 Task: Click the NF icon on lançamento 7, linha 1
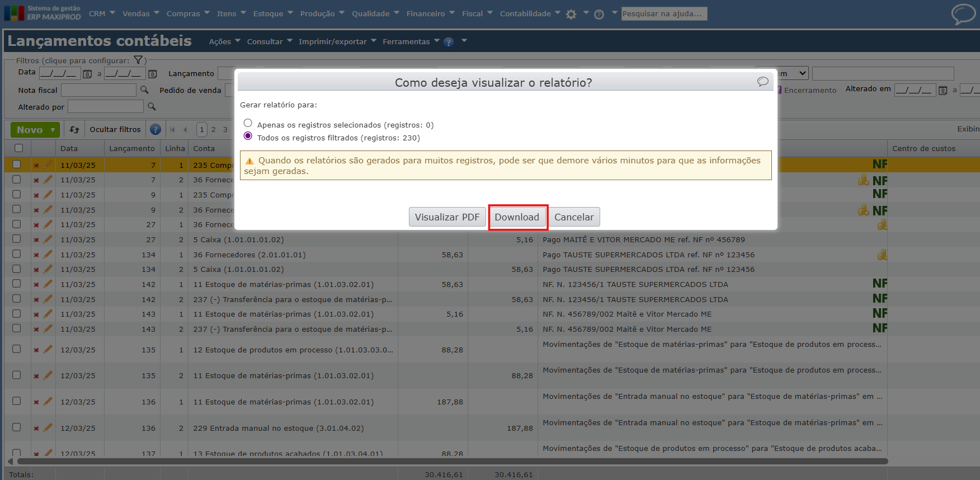point(880,164)
